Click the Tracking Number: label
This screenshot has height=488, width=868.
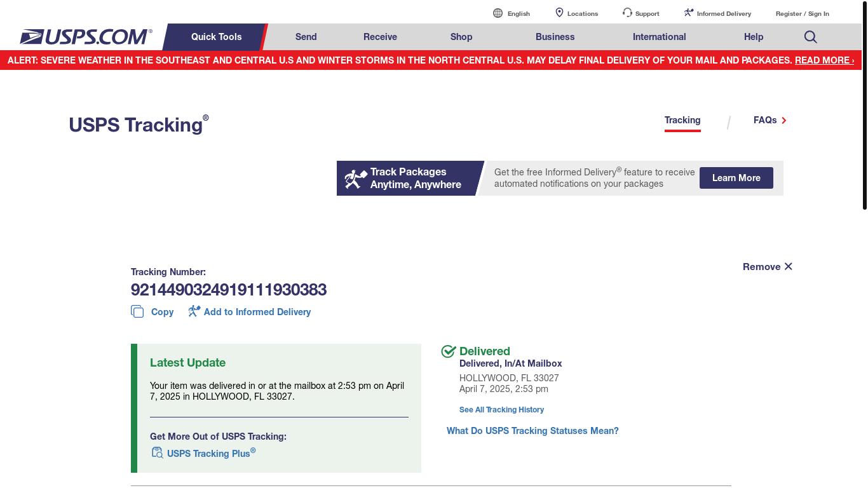(168, 272)
